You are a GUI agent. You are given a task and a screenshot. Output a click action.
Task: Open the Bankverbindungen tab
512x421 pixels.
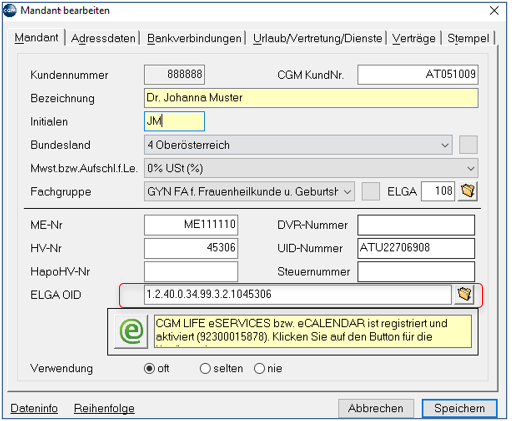coord(194,38)
